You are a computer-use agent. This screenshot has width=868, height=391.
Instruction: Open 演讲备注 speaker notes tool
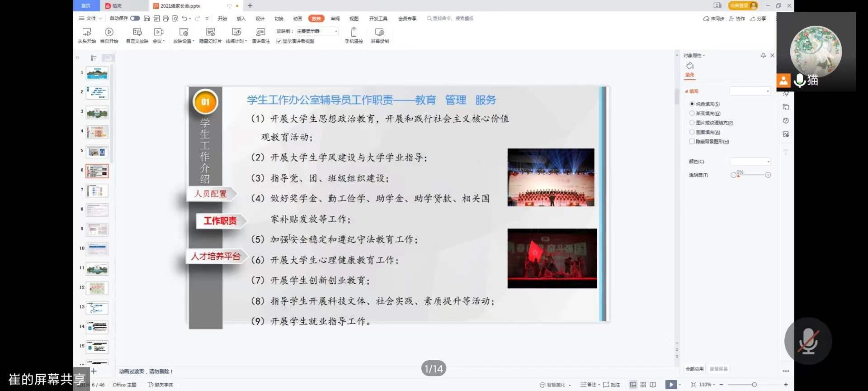260,32
